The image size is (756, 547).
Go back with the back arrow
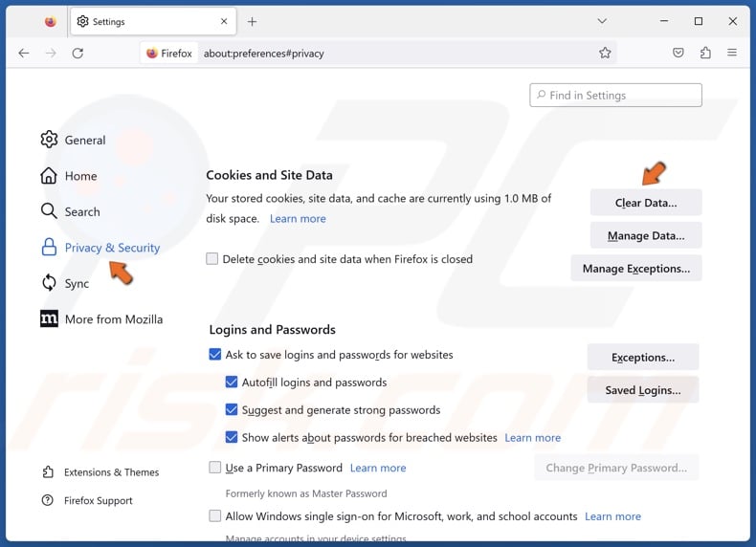point(24,53)
